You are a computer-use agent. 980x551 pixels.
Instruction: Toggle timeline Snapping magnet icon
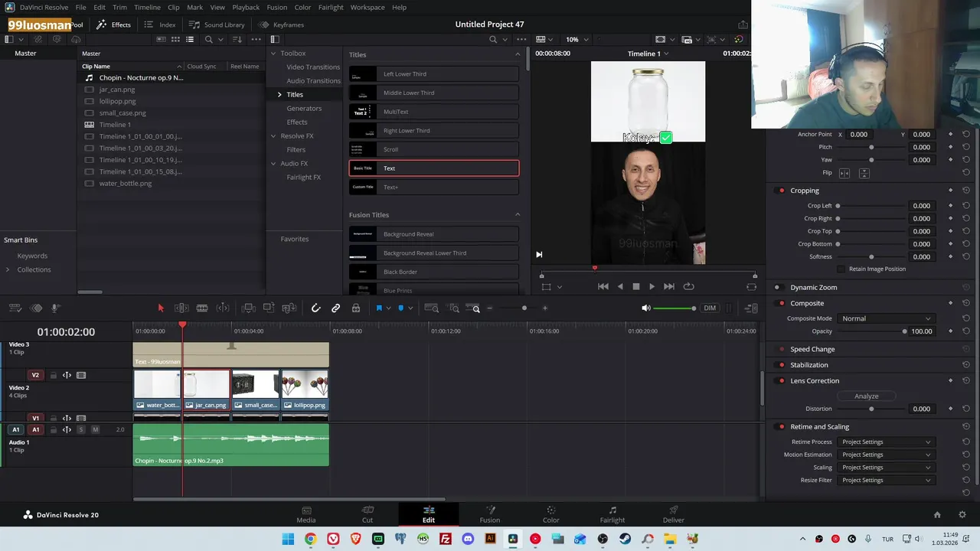coord(315,308)
